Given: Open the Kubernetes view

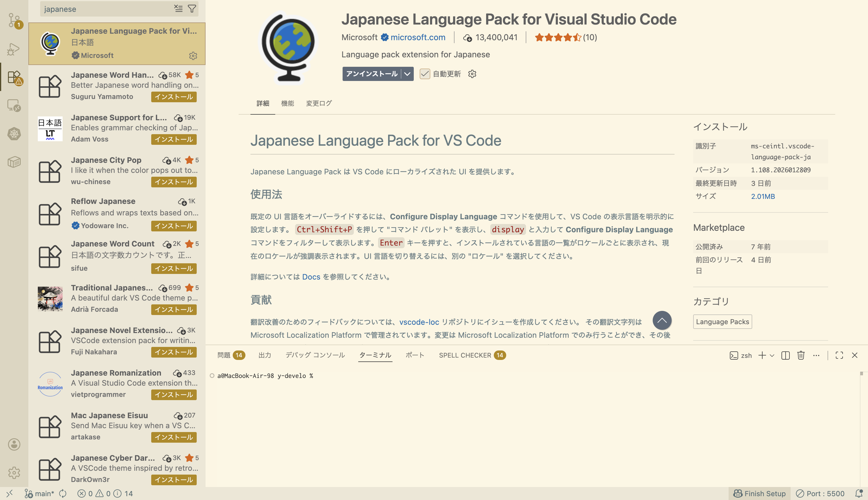Looking at the screenshot, I should click(x=14, y=134).
